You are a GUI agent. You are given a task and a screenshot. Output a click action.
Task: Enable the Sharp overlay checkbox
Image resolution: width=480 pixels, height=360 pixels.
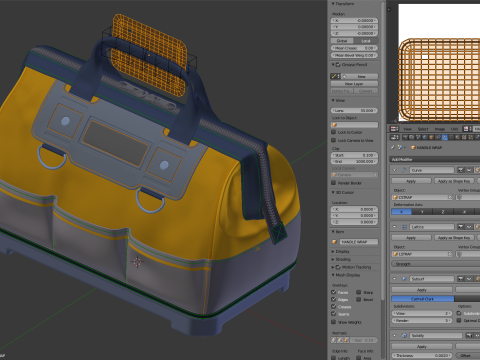click(x=358, y=292)
